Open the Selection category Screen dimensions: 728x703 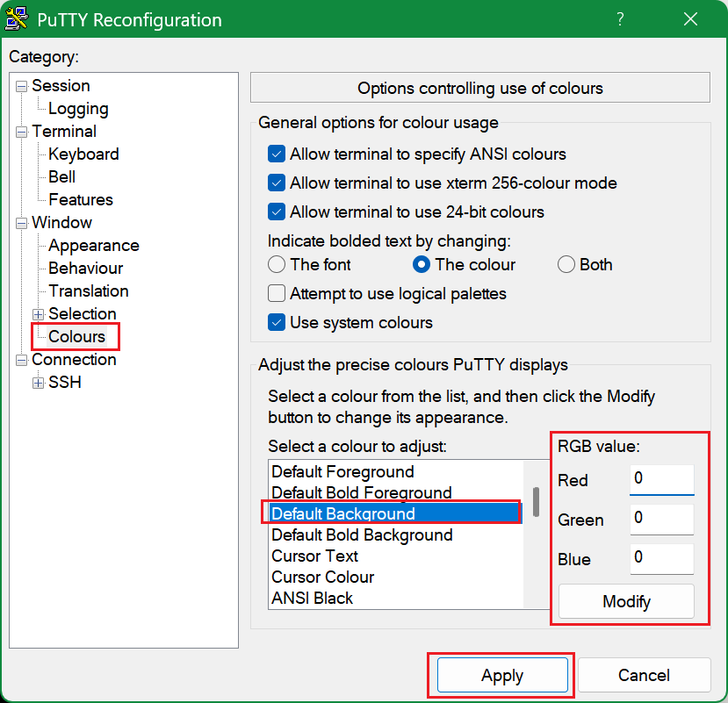click(x=83, y=313)
